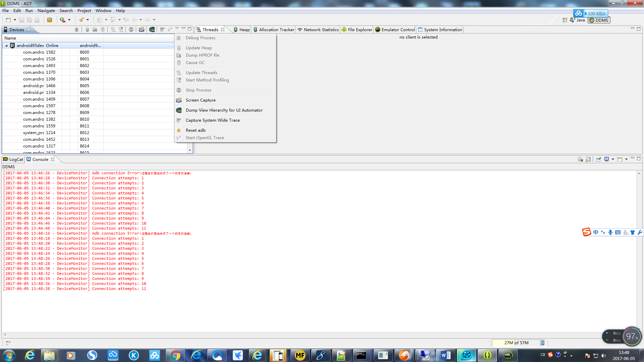This screenshot has height=362, width=644.
Task: Open the Display Selected Console dropdown arrow
Action: (613, 160)
